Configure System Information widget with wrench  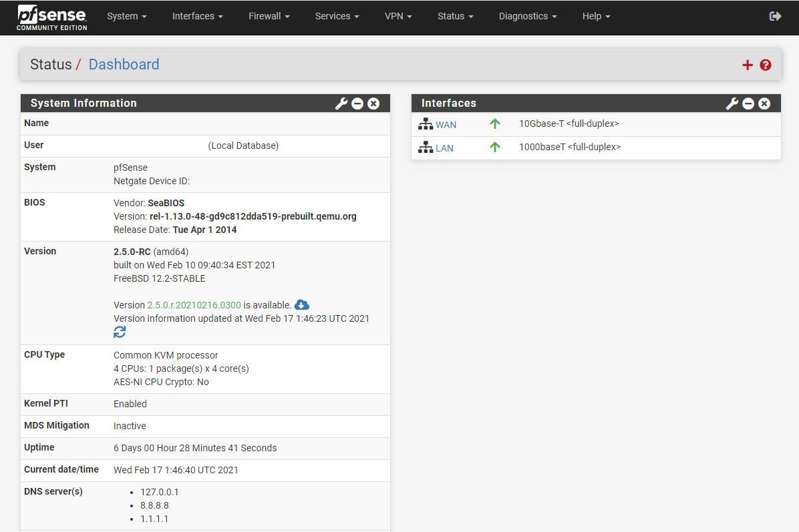(341, 103)
